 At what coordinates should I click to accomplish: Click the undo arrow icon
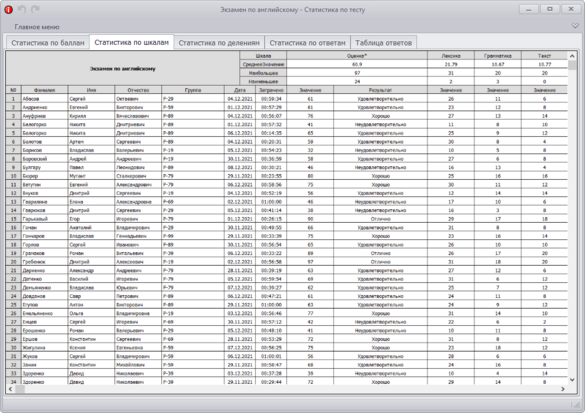pyautogui.click(x=22, y=9)
